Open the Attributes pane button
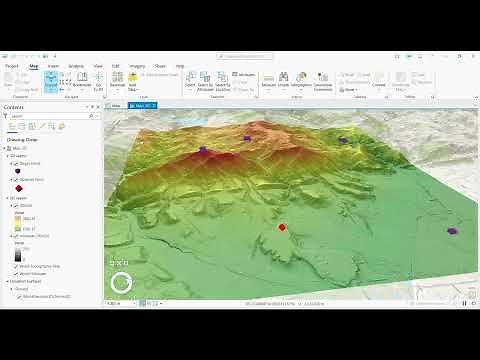The image size is (480, 360). (244, 74)
